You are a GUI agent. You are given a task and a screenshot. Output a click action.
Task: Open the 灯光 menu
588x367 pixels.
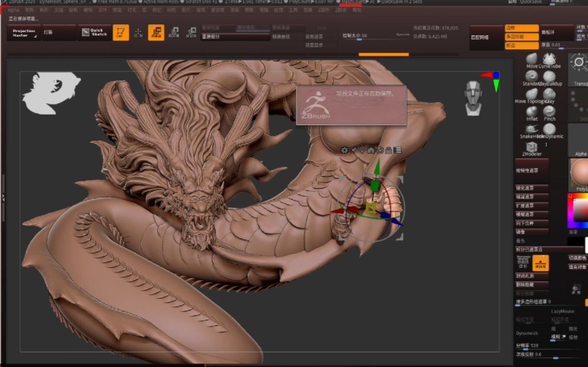pyautogui.click(x=131, y=10)
